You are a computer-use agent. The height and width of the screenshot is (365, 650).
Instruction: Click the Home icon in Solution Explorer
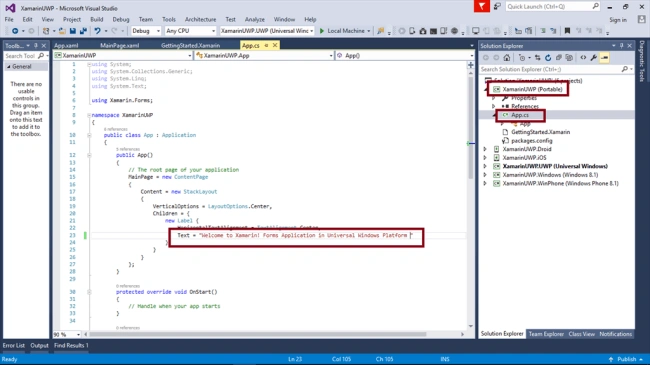[507, 58]
